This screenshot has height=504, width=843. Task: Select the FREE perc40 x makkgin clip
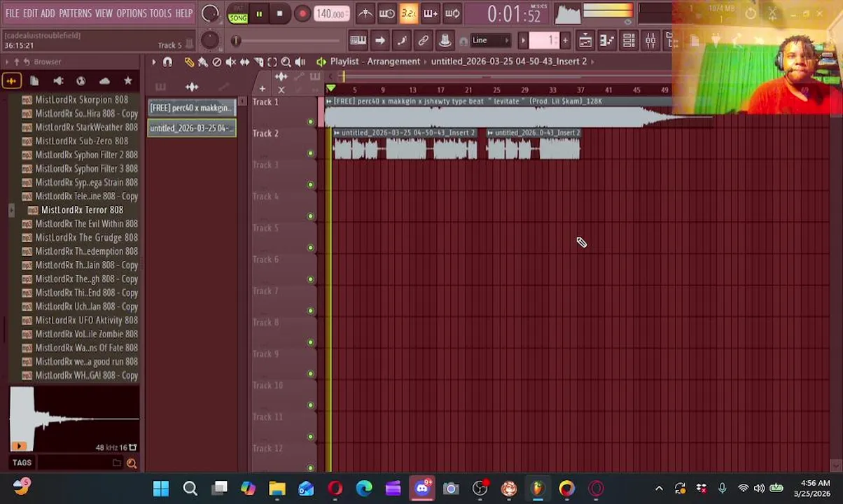coord(191,108)
